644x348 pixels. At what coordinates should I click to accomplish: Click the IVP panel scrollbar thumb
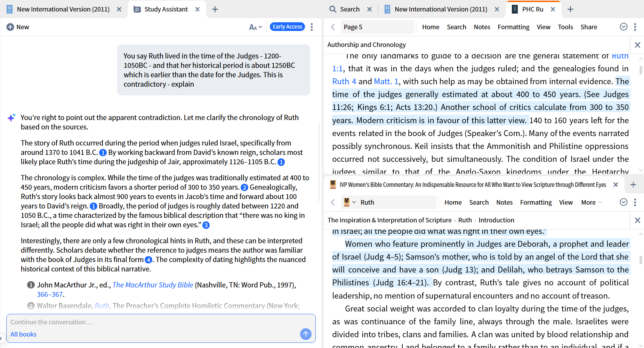click(641, 260)
